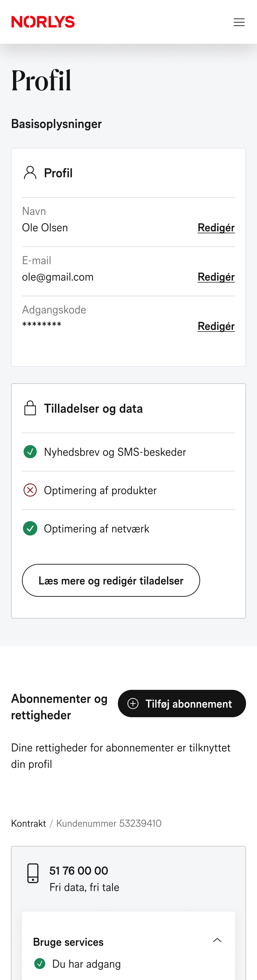Click the lock icon beside Tilladelser og data

(30, 408)
